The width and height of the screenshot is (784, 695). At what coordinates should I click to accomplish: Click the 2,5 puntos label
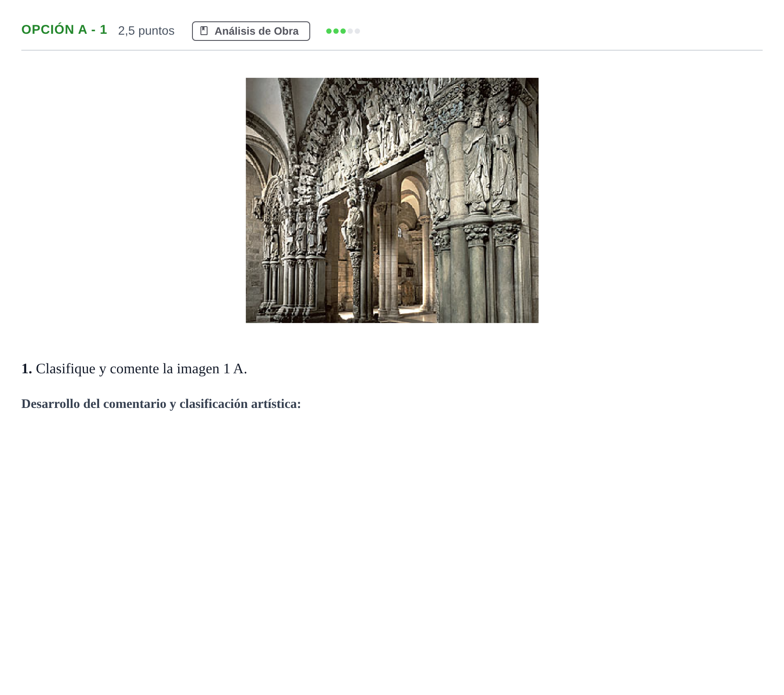[x=146, y=31]
